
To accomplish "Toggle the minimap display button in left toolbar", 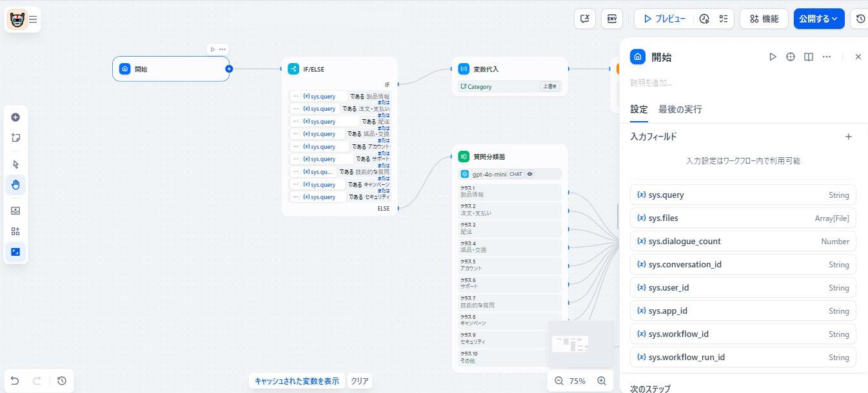I will [15, 252].
